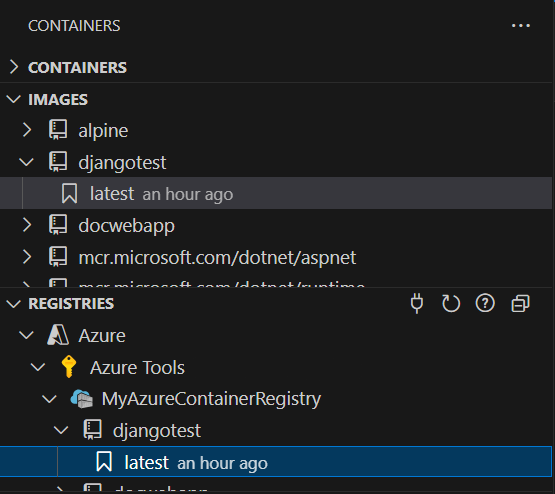Select the Azure Tools subscription label
The image size is (555, 494).
(137, 367)
